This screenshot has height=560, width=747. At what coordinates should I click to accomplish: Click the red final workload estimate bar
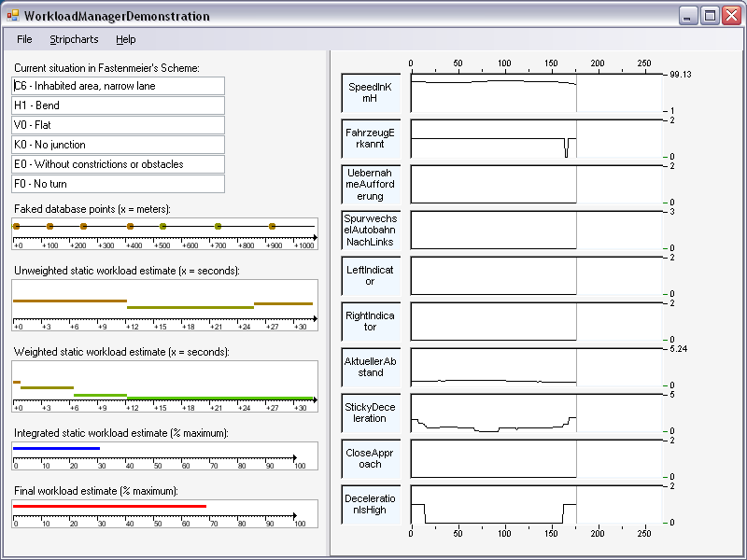(109, 506)
